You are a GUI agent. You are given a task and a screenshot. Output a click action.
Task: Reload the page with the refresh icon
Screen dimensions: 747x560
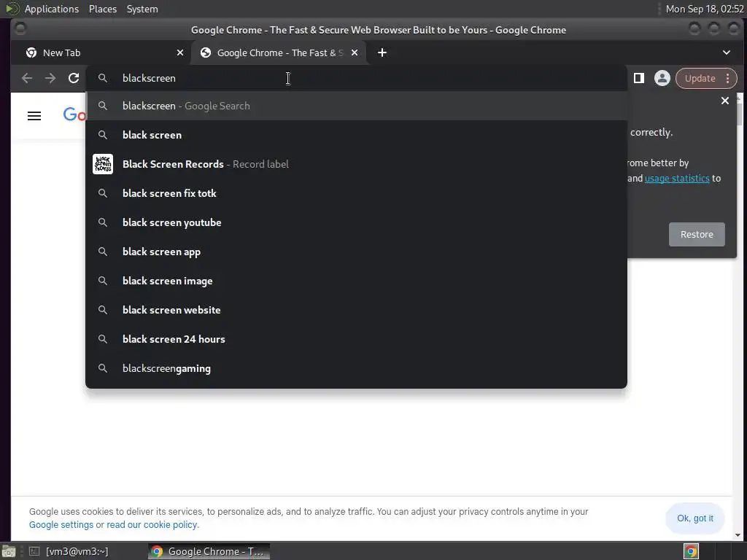(x=74, y=78)
